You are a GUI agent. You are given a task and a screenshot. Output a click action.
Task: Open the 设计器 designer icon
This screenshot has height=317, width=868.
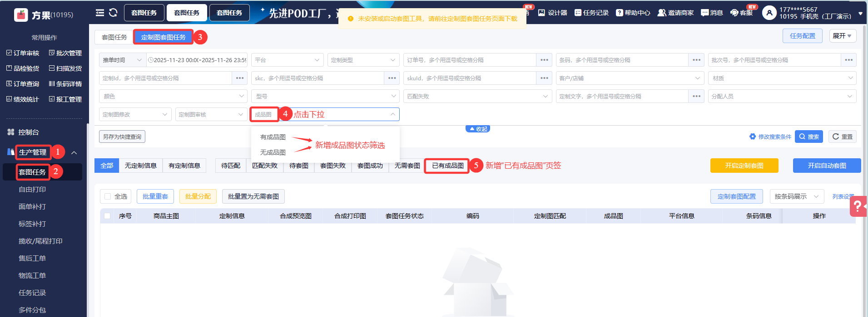click(x=552, y=13)
